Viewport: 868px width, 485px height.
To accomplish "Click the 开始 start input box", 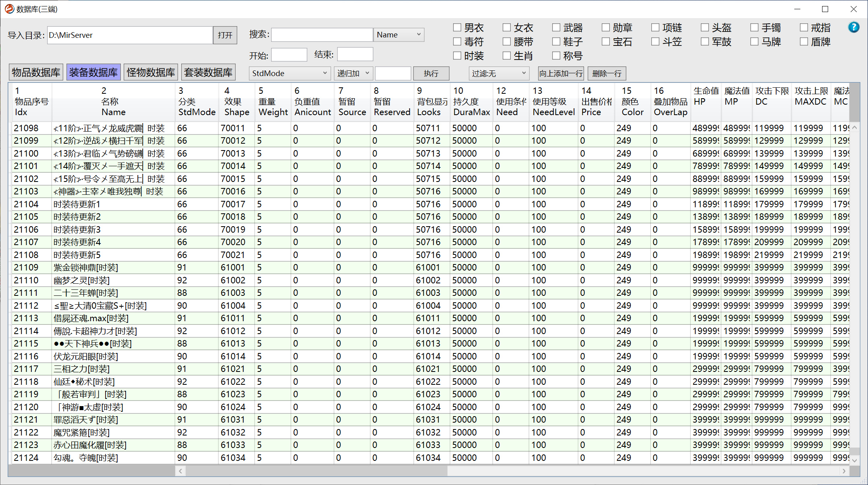I will [289, 55].
